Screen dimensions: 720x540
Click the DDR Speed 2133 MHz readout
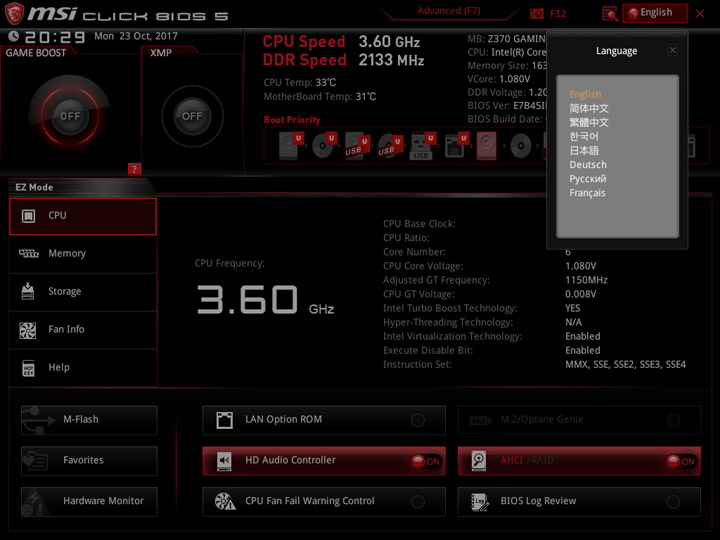[343, 60]
